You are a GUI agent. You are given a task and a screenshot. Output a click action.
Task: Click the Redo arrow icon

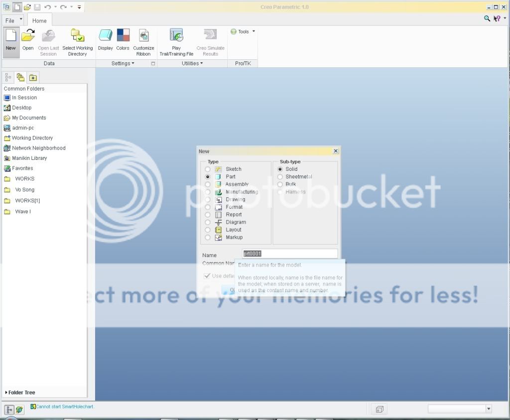(x=63, y=7)
